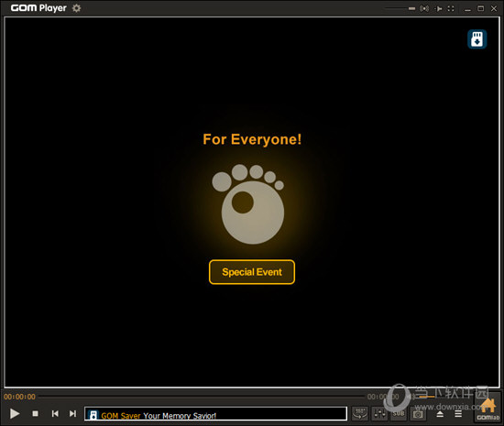Click the GOM Player logo title
Viewport: 504px width, 426px height.
(38, 8)
